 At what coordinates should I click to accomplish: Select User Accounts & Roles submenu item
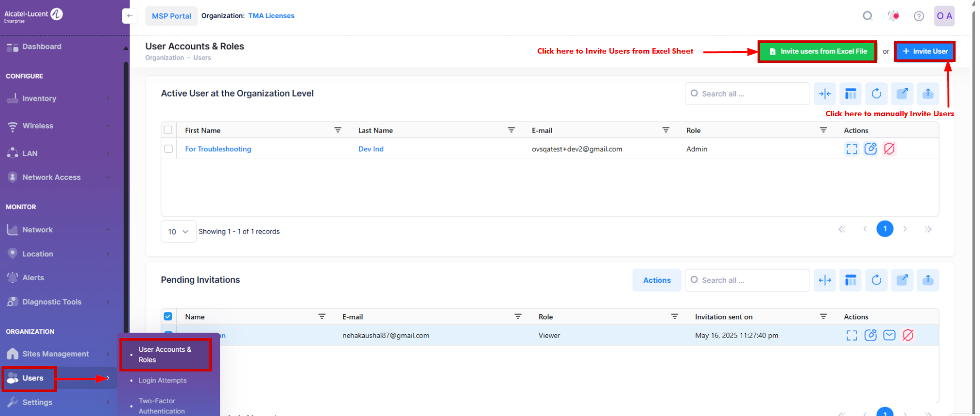pyautogui.click(x=165, y=354)
